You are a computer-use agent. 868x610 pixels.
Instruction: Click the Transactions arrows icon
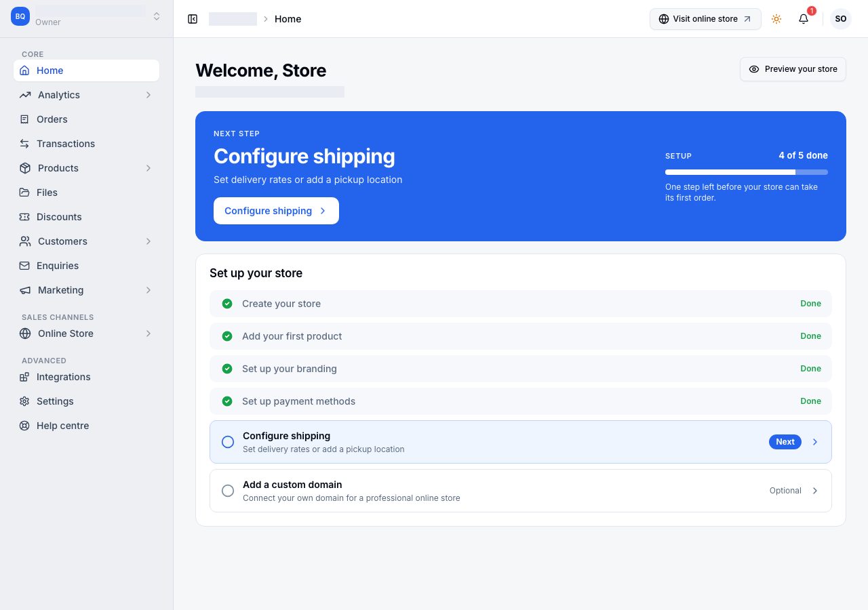pyautogui.click(x=24, y=144)
